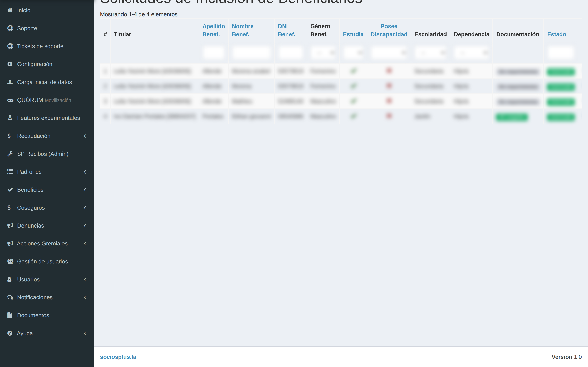Screen dimensions: 588x367
Task: Expand the Padrones submenu chevron
Action: [85, 172]
